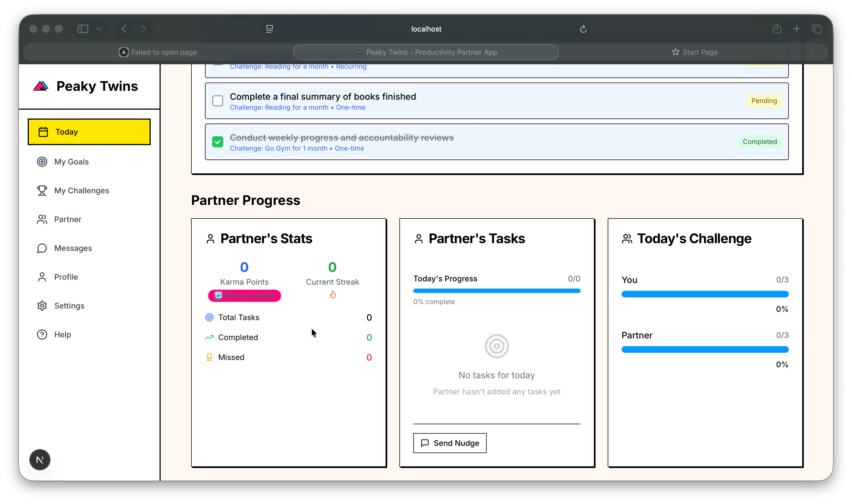Image resolution: width=852 pixels, height=504 pixels.
Task: Open the Partner page in sidebar
Action: point(89,219)
